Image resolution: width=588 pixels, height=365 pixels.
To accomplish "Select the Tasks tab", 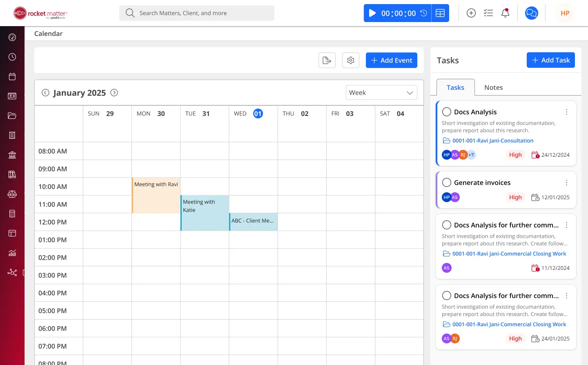I will 455,87.
